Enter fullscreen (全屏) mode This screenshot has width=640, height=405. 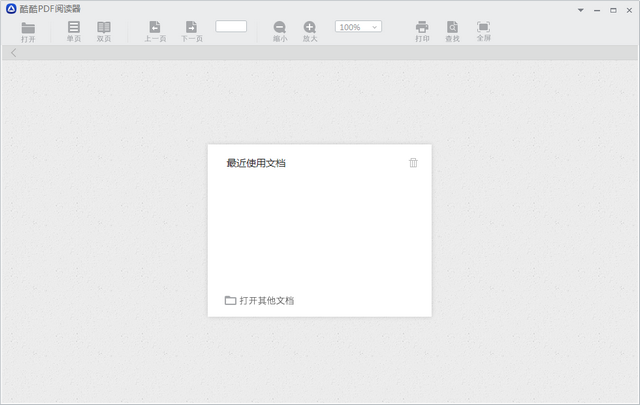(483, 30)
